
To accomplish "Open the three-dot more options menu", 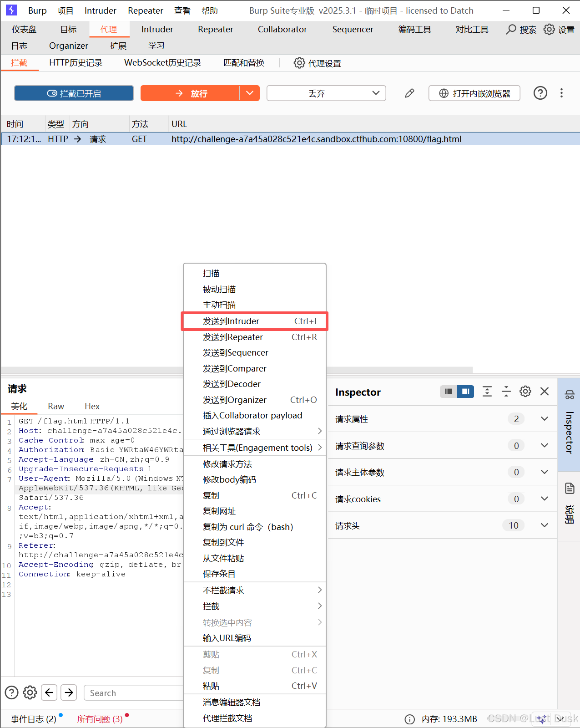I will click(561, 93).
